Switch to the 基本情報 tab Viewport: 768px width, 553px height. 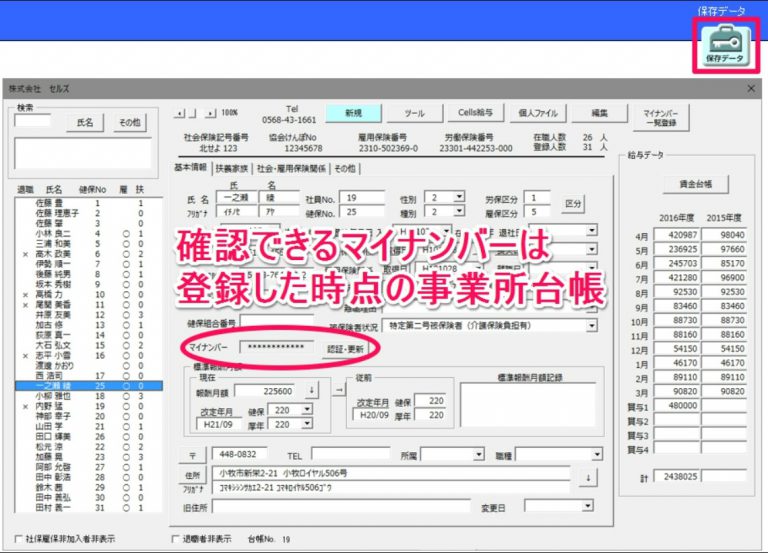click(x=191, y=168)
